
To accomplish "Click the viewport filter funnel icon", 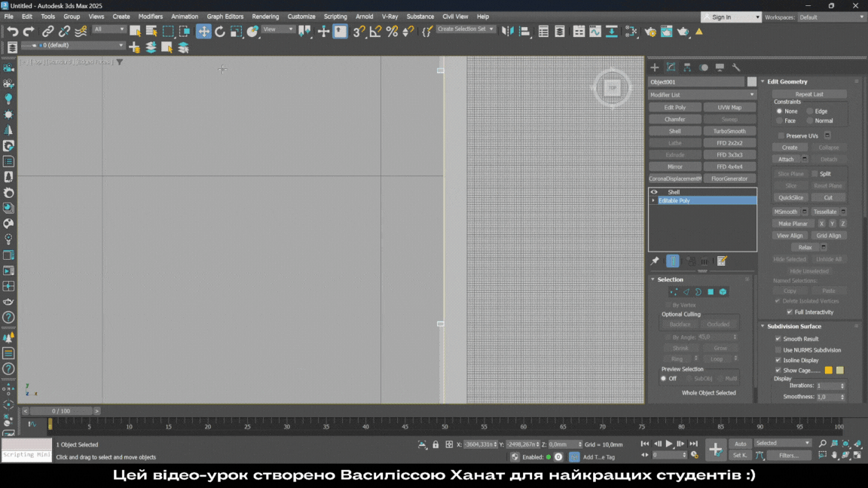I will 120,62.
